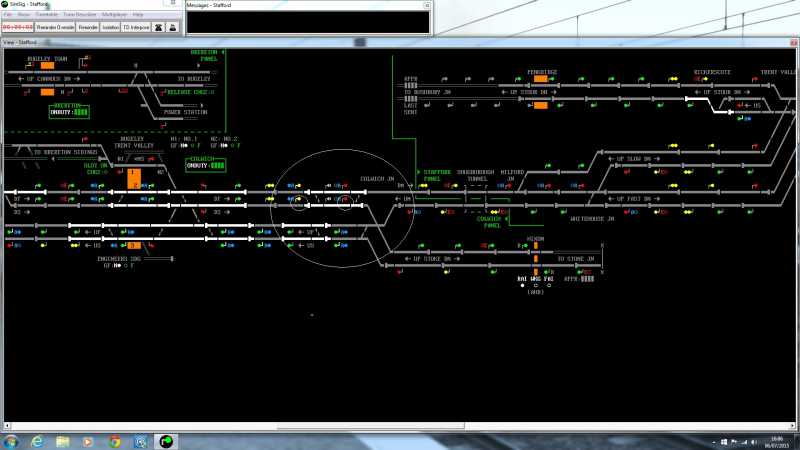Open the File menu
This screenshot has height=450, width=800.
pos(7,15)
